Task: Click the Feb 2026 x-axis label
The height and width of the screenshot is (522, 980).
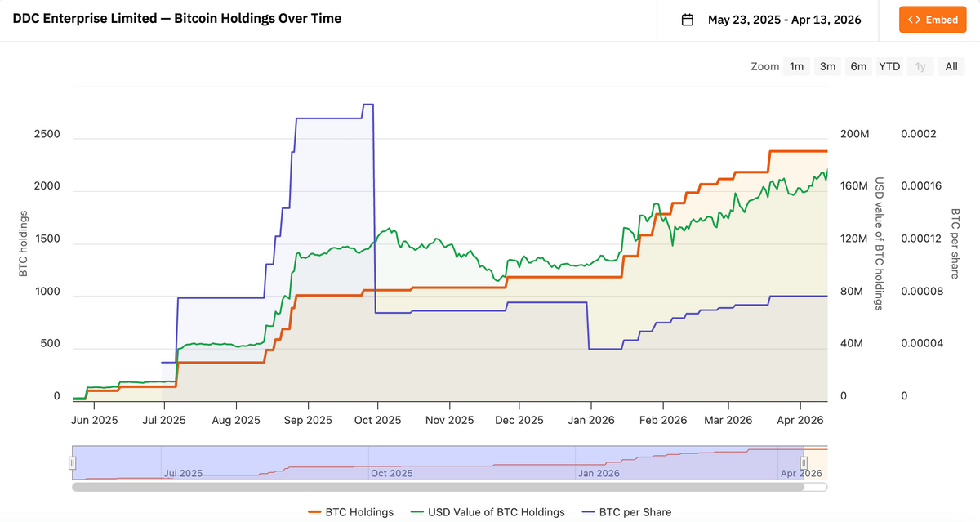Action: click(x=662, y=420)
